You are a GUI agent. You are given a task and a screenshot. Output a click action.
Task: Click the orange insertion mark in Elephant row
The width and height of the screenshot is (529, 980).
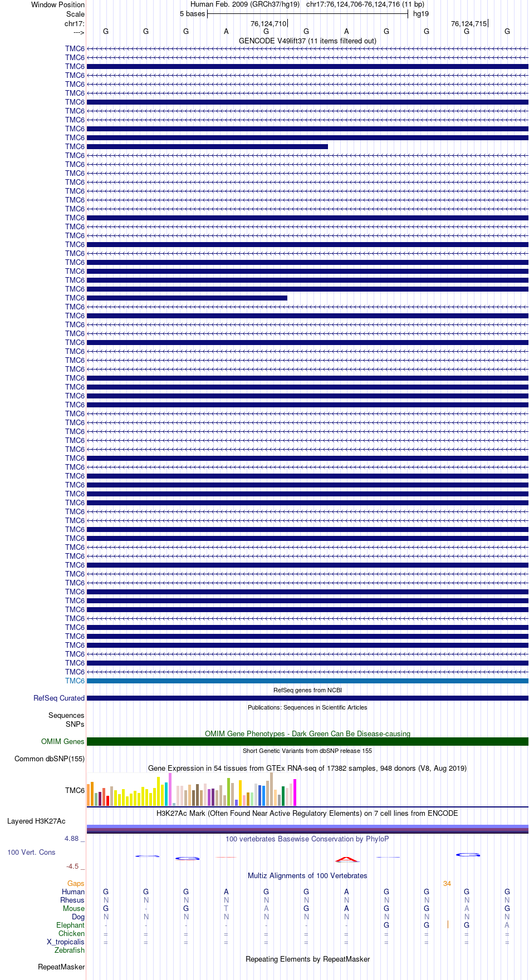448,924
